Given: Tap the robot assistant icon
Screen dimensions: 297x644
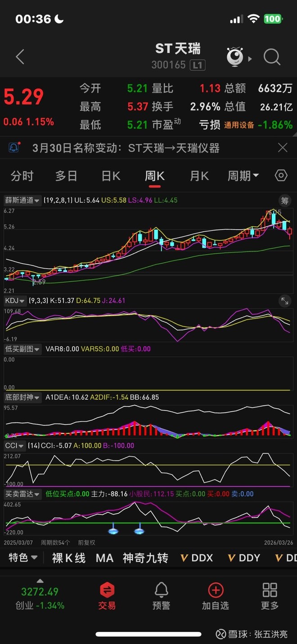Looking at the screenshot, I should pos(235,57).
